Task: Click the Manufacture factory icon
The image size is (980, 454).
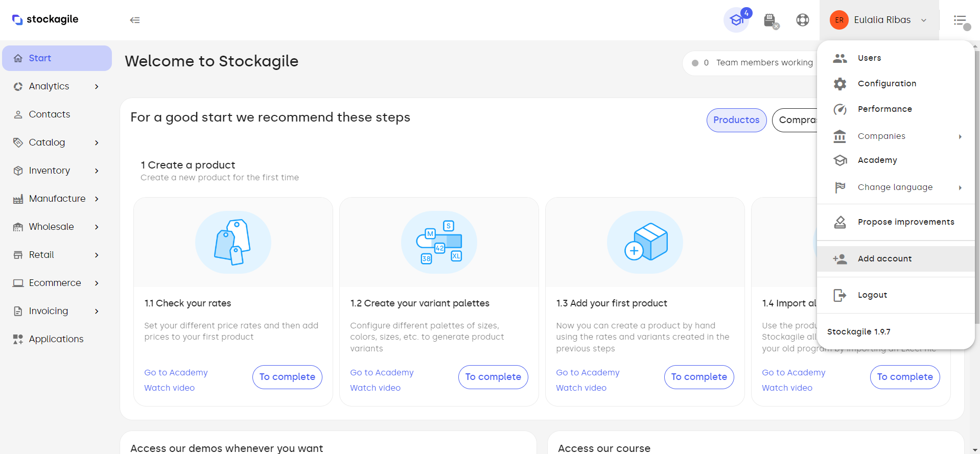Action: click(x=18, y=199)
